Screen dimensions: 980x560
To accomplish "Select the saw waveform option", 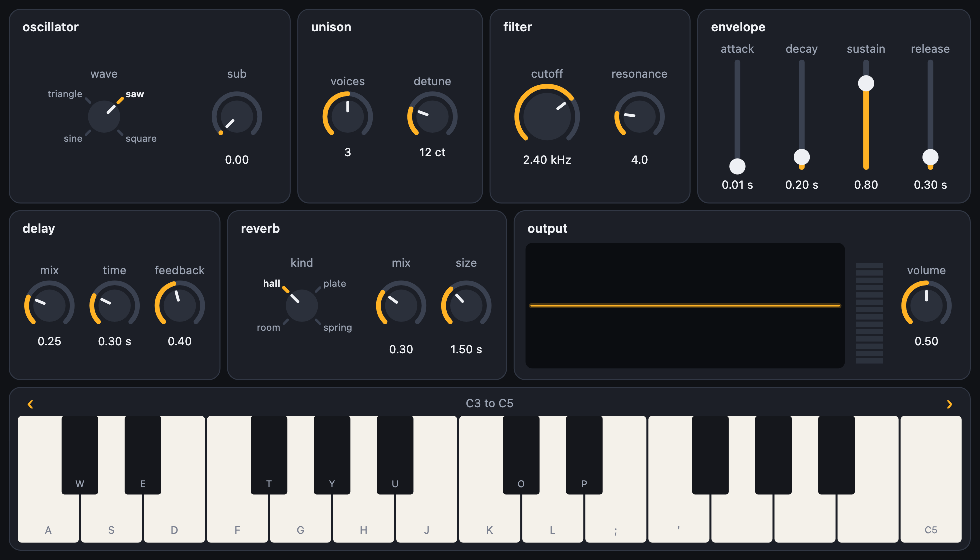I will click(x=135, y=94).
